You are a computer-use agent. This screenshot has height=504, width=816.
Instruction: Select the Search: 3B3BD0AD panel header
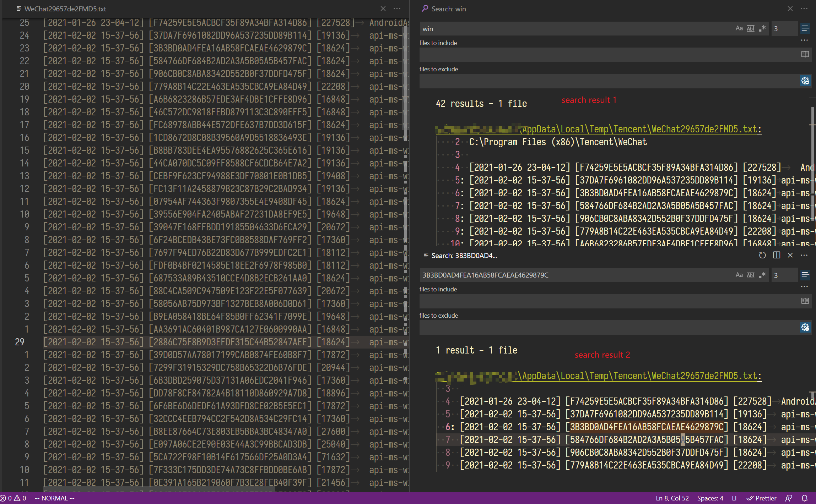(464, 255)
